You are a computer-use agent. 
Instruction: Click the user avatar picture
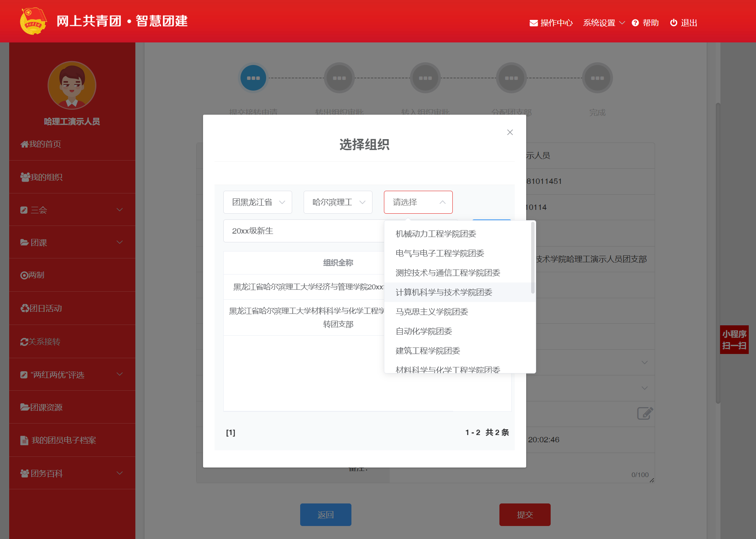(x=72, y=85)
